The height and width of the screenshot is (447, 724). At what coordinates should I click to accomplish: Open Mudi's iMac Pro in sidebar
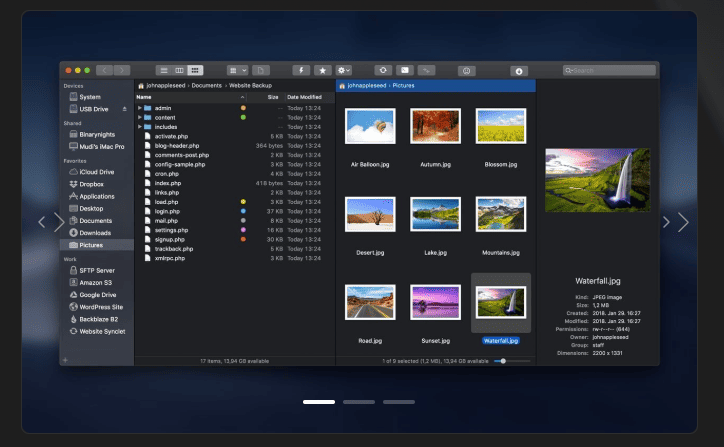coord(97,146)
